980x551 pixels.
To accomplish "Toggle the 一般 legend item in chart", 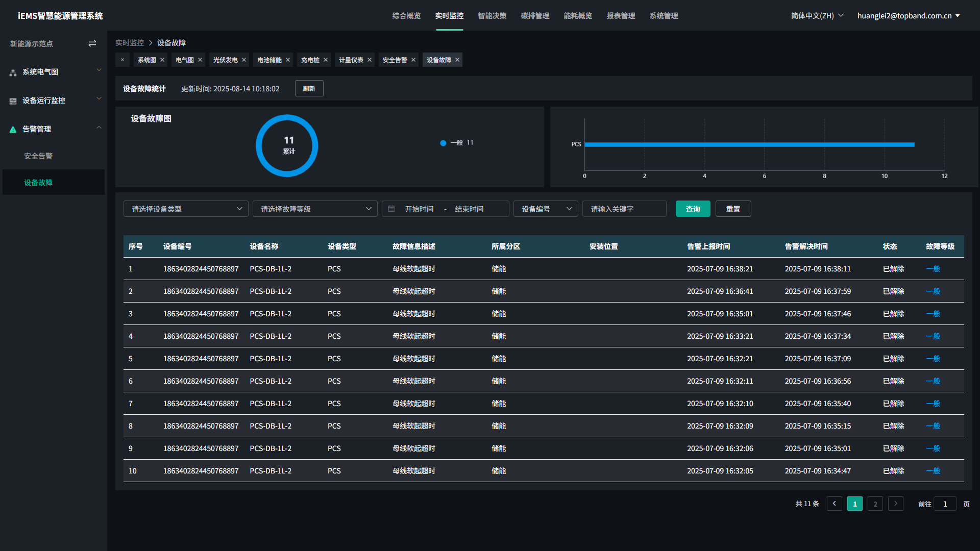I will click(x=457, y=143).
